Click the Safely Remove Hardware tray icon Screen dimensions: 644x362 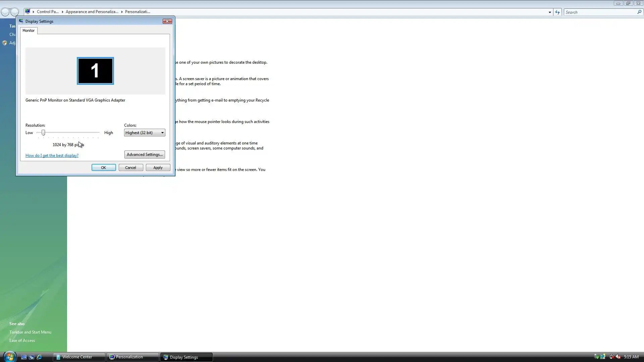(x=596, y=357)
